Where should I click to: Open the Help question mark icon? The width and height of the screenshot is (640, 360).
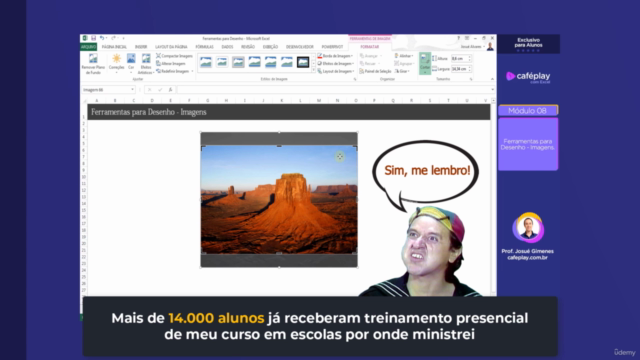458,38
